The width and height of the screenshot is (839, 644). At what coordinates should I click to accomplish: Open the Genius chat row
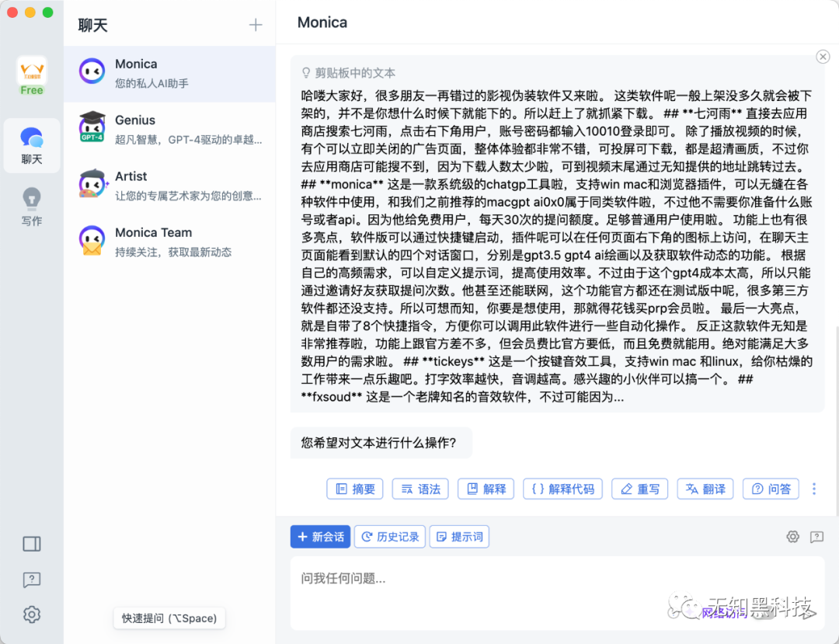pos(169,130)
